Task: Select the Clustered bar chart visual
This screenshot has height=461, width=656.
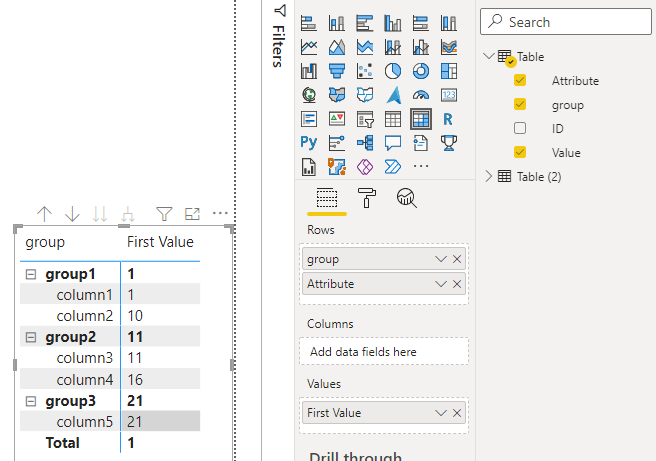Action: click(x=365, y=23)
